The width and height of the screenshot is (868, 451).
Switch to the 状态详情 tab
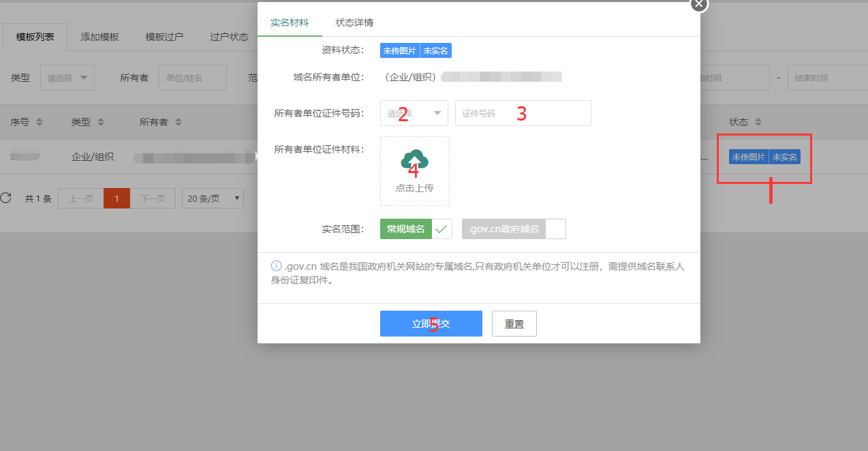[354, 22]
